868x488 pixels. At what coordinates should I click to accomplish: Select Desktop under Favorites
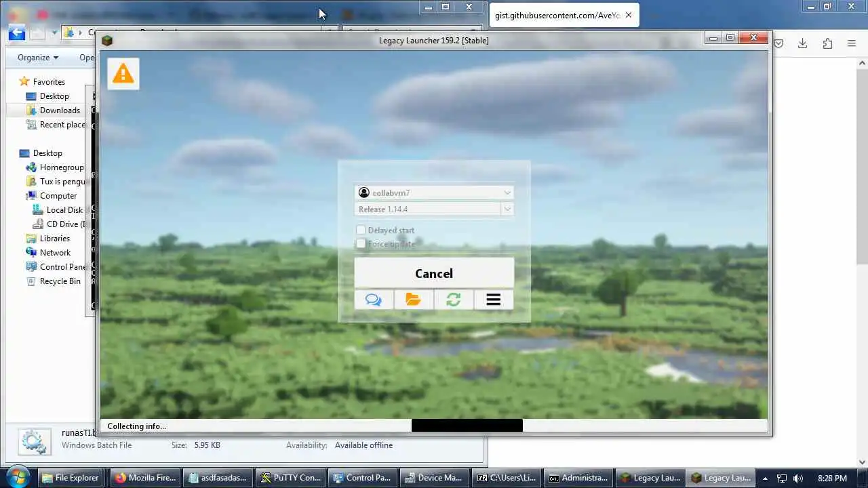click(54, 96)
